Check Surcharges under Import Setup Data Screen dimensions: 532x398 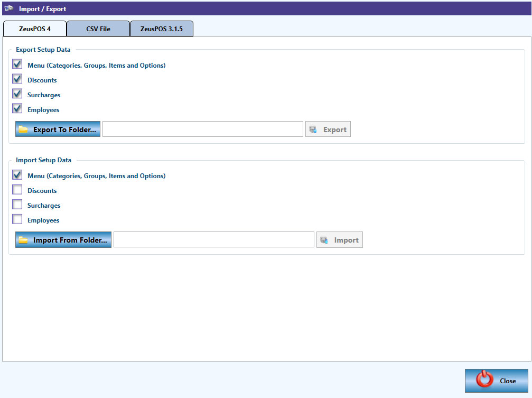[17, 205]
